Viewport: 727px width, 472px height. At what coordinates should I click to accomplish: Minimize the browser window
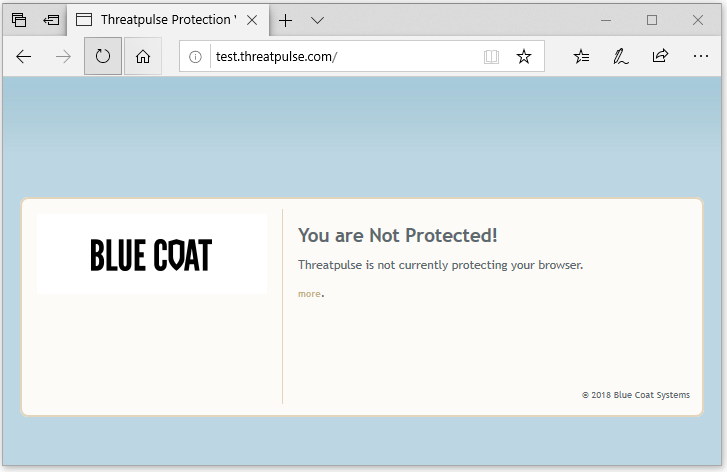click(x=606, y=20)
